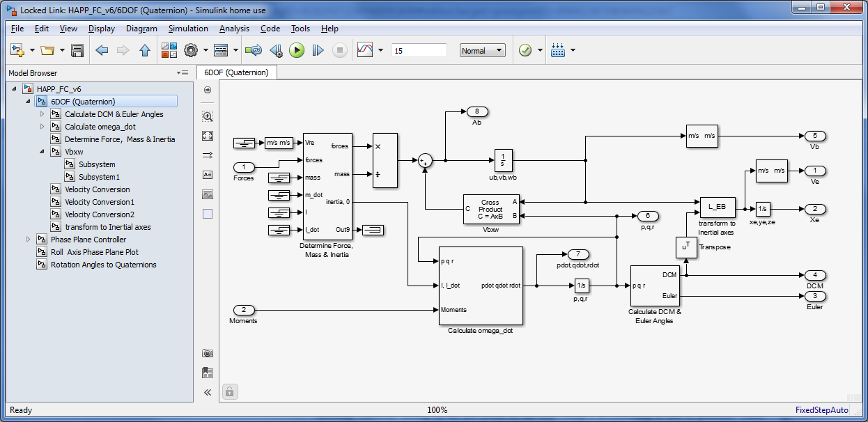Open the New Model dropdown arrow
Image resolution: width=868 pixels, height=422 pixels.
tap(32, 50)
